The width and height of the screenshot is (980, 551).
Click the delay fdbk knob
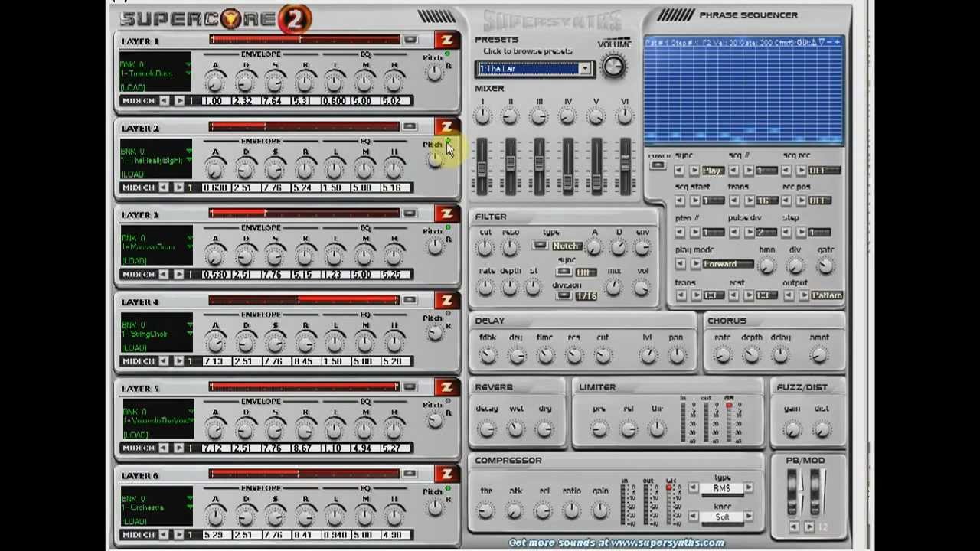(x=488, y=354)
